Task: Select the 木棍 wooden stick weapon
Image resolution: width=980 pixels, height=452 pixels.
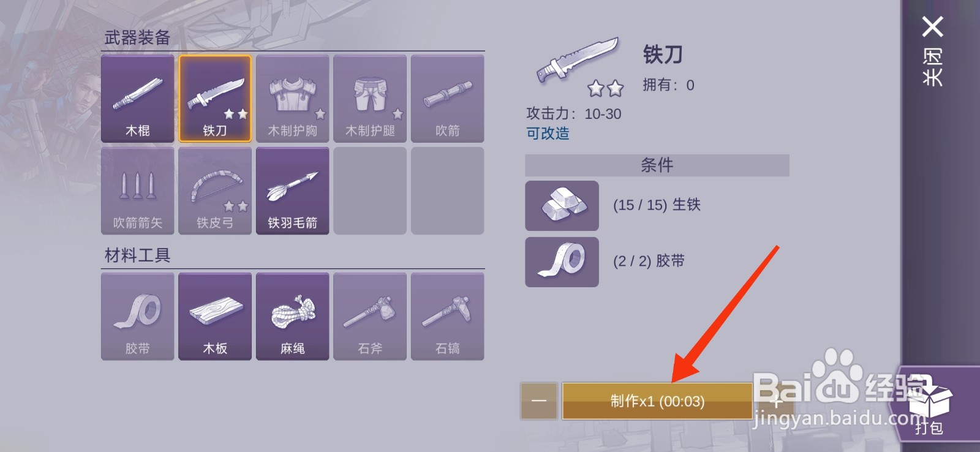Action: [137, 99]
